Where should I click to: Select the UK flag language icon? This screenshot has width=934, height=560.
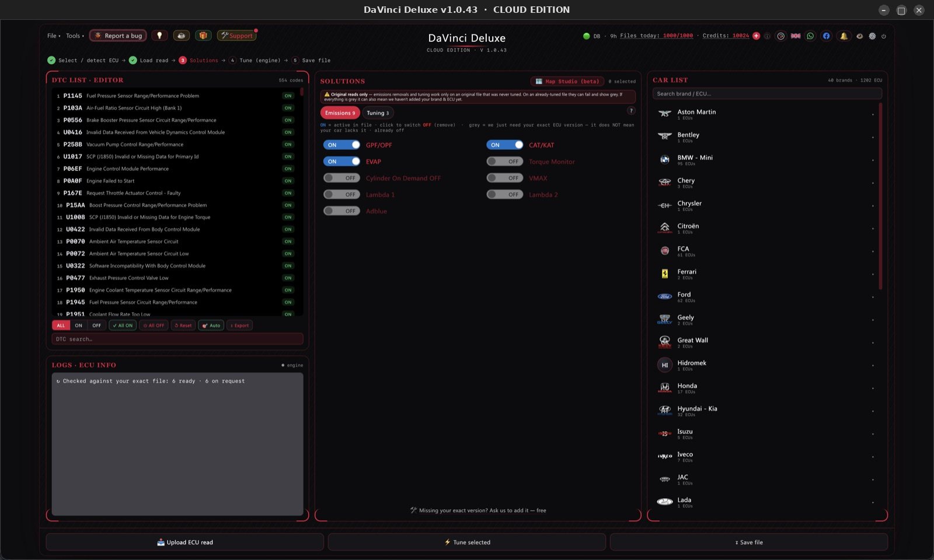point(796,36)
